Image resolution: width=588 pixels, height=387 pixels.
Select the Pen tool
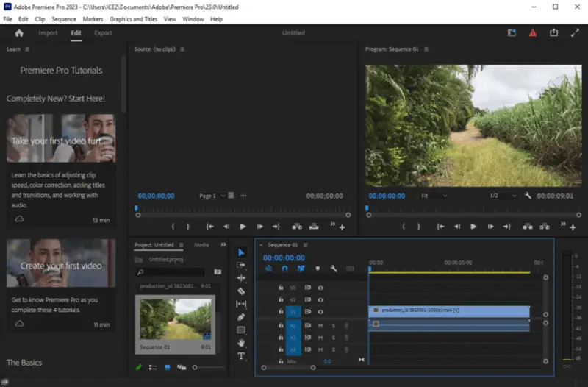(241, 317)
